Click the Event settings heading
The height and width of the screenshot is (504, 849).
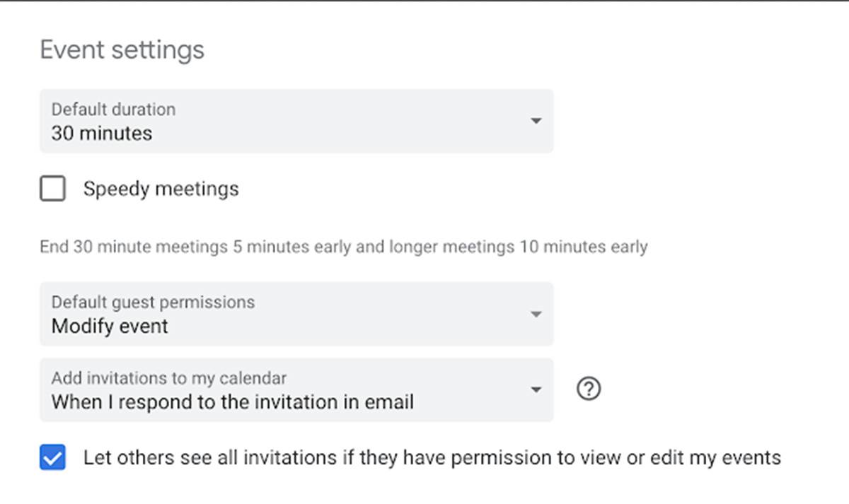coord(122,49)
